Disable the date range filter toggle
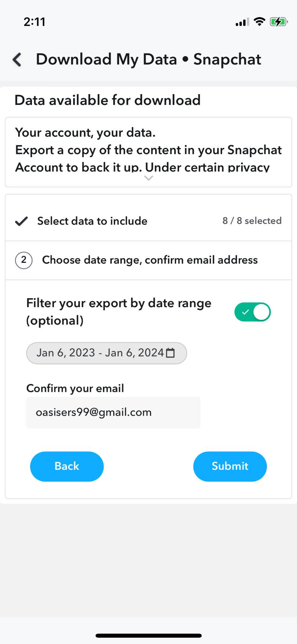 252,312
